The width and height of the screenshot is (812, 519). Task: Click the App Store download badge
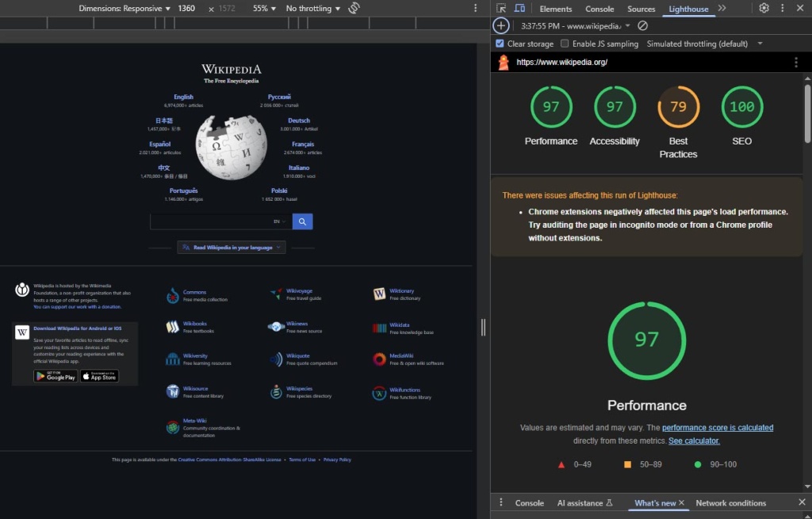pyautogui.click(x=99, y=376)
